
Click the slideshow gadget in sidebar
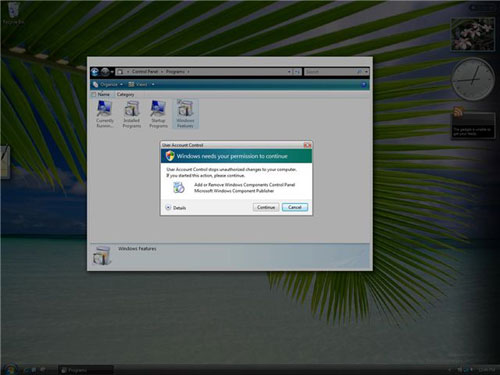point(473,34)
